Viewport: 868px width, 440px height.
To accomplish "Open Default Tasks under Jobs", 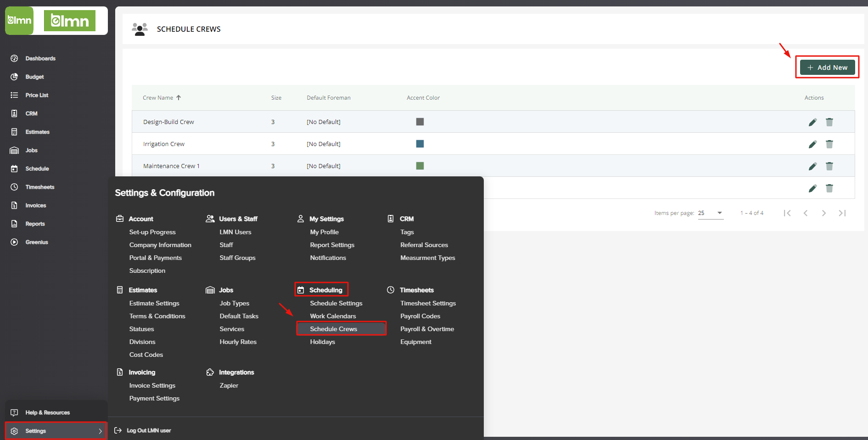I will [239, 316].
